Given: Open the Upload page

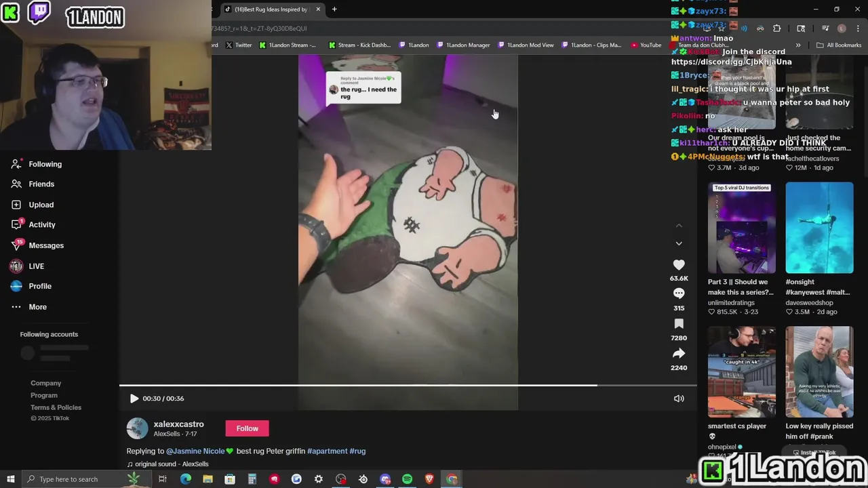Looking at the screenshot, I should click(33, 205).
